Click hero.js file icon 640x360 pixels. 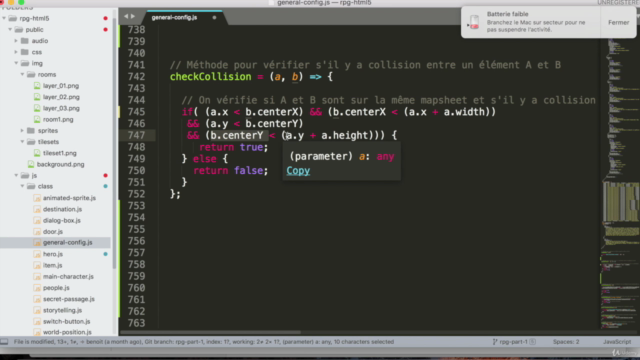[37, 254]
